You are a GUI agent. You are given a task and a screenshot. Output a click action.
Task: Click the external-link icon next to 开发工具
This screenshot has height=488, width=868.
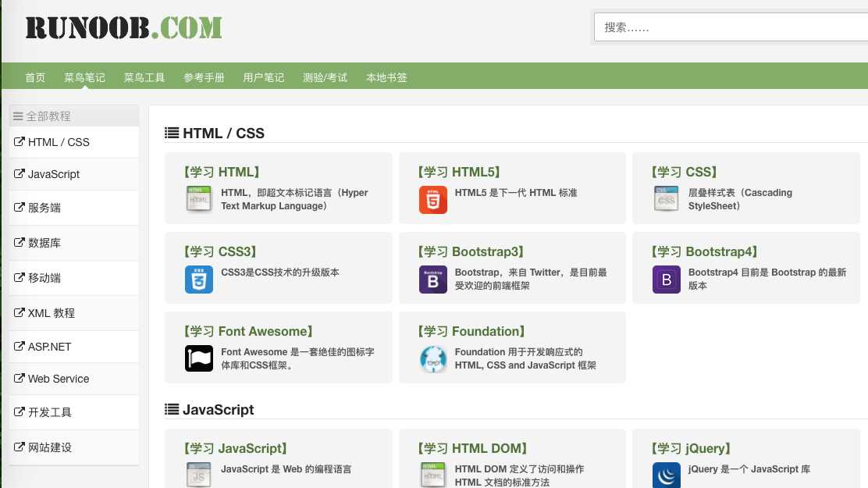click(x=20, y=411)
